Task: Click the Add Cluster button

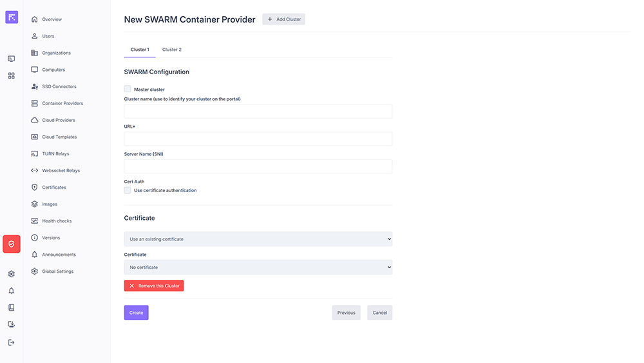Action: 283,19
